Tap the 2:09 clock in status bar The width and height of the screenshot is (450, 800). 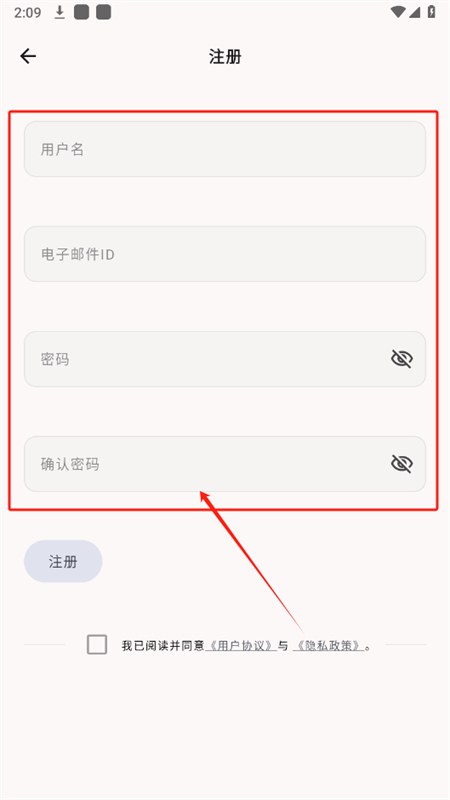tap(28, 13)
